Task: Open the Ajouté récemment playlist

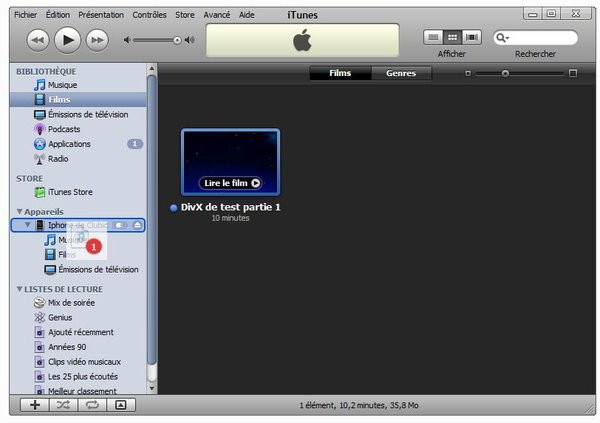Action: pyautogui.click(x=78, y=332)
